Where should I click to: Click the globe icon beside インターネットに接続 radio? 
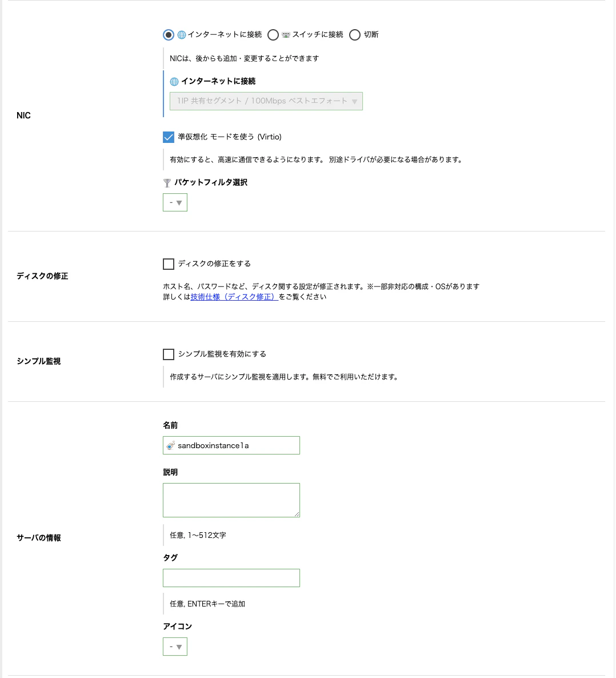[181, 34]
